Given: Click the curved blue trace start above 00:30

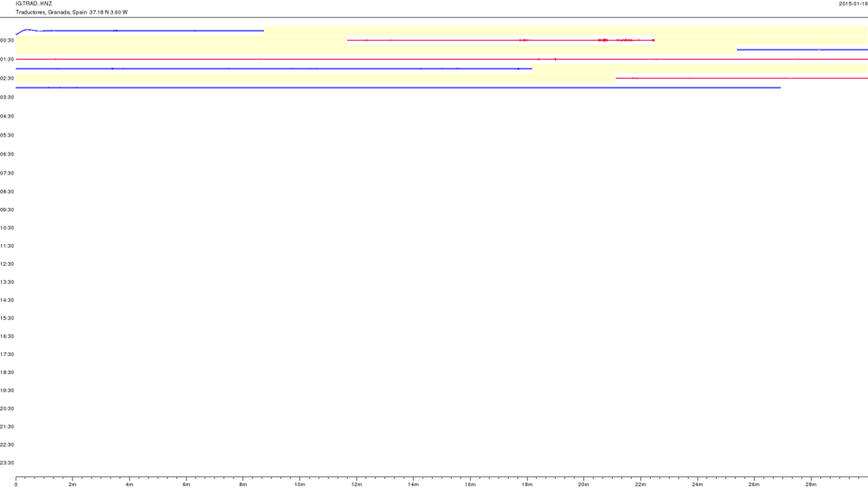Looking at the screenshot, I should click(29, 31).
